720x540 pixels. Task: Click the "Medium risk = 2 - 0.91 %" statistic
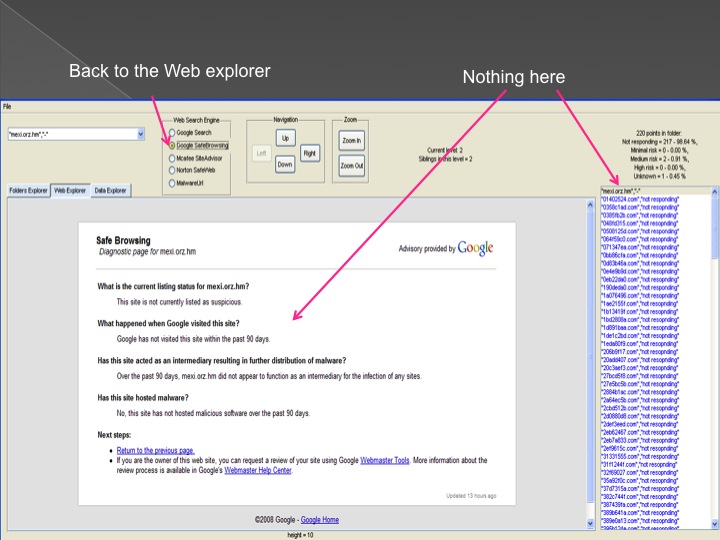click(659, 159)
